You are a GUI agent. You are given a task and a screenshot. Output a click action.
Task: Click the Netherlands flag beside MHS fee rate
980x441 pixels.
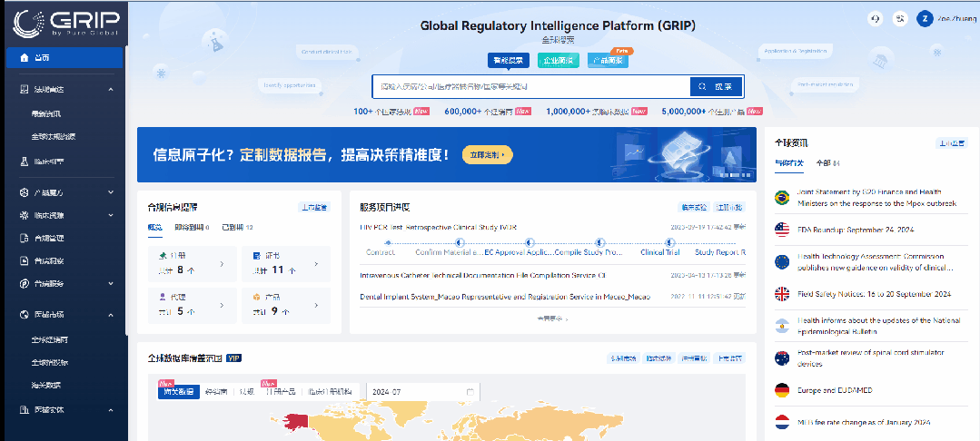coord(782,422)
